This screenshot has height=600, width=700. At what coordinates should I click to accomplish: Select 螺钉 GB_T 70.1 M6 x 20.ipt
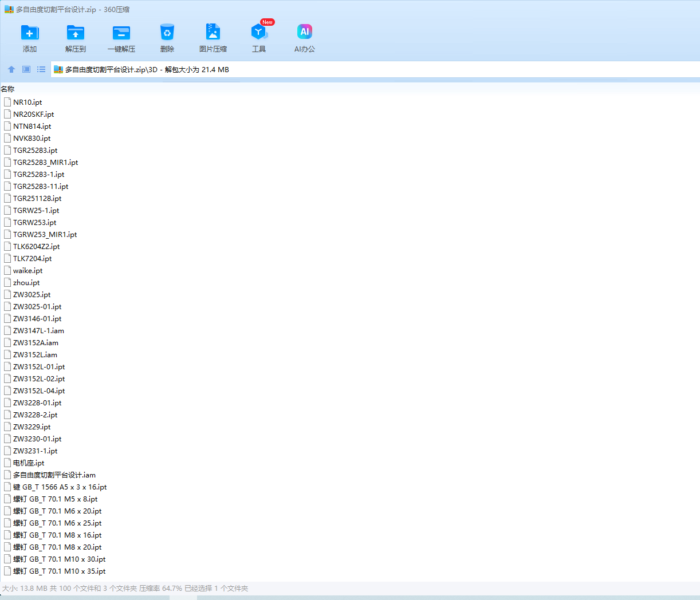pos(57,511)
